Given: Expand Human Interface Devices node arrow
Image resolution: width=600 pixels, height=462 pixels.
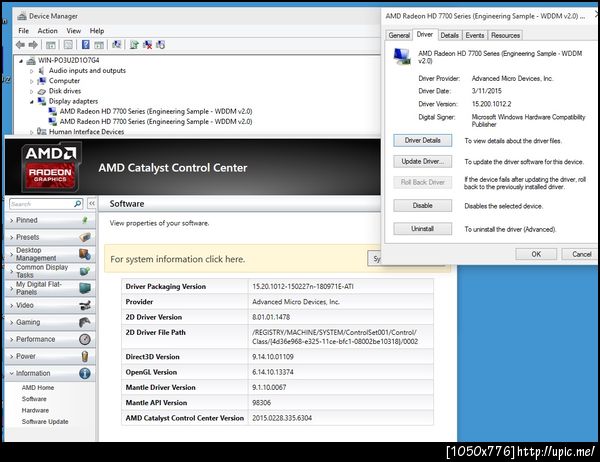Looking at the screenshot, I should (x=32, y=132).
